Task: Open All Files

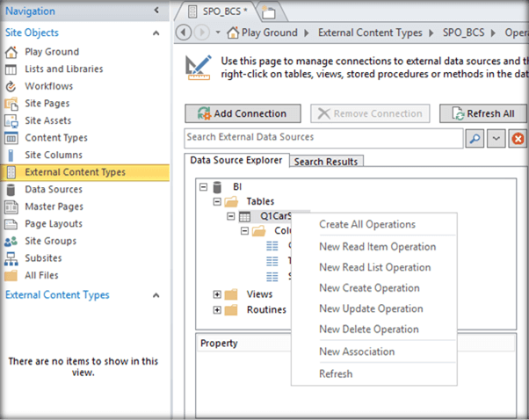Action: tap(41, 275)
